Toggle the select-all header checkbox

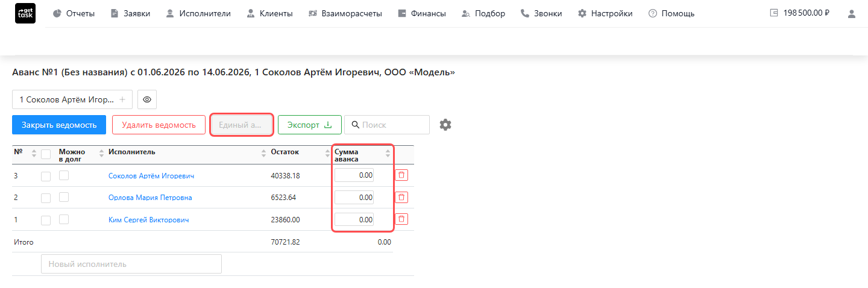point(46,154)
